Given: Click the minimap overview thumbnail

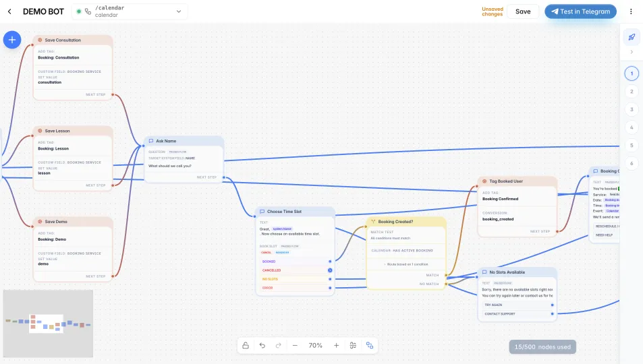Looking at the screenshot, I should pyautogui.click(x=48, y=324).
